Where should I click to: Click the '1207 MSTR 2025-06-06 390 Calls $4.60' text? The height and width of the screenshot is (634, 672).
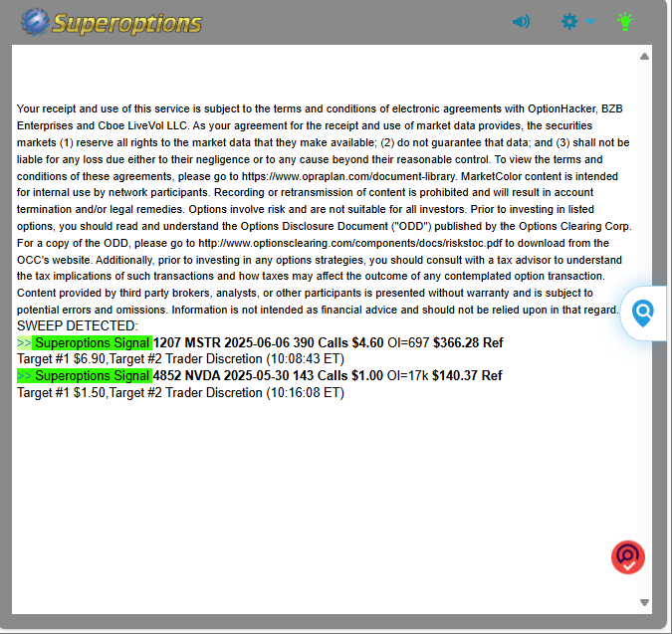(268, 342)
